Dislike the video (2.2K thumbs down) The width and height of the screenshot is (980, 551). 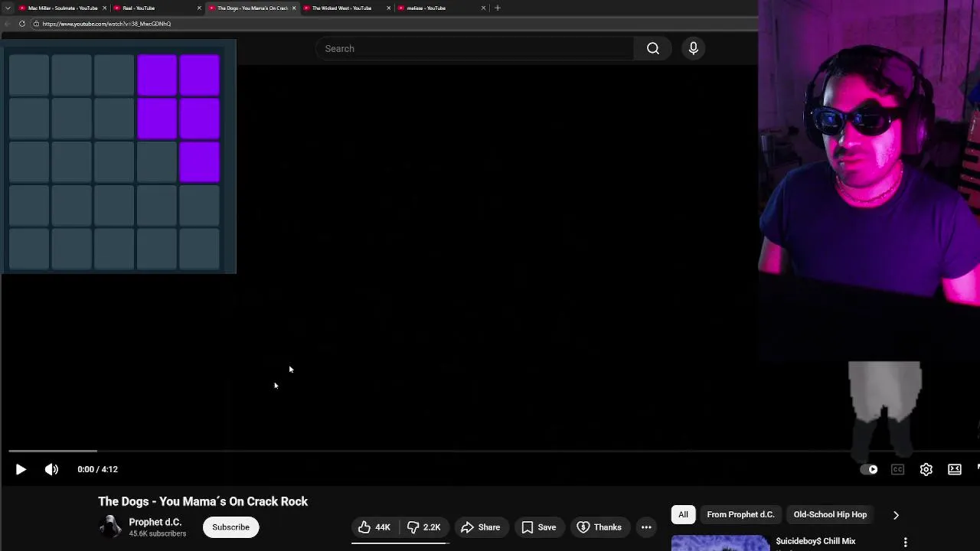423,527
